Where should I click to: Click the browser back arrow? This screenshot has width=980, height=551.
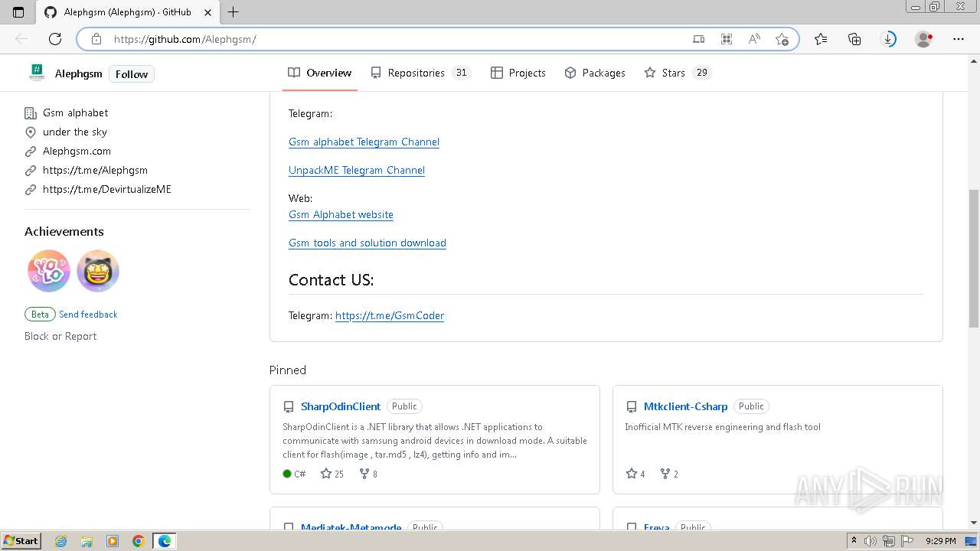coord(21,39)
